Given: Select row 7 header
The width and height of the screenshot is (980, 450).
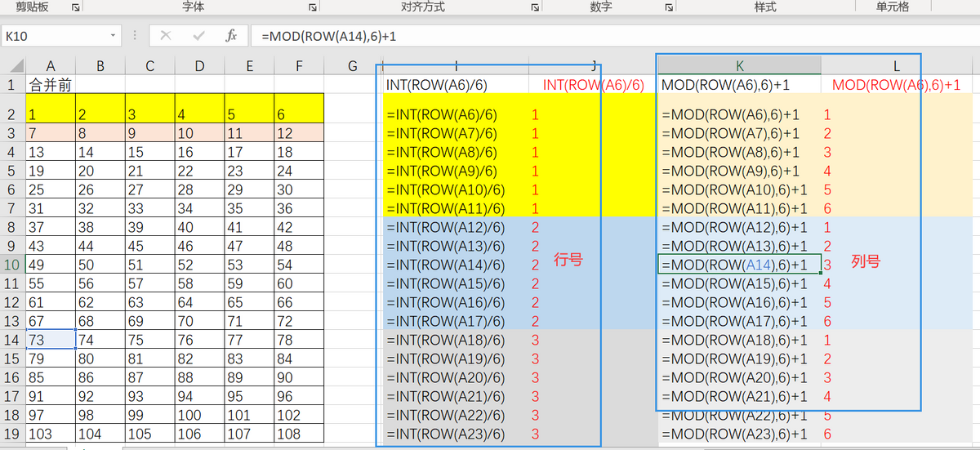Looking at the screenshot, I should tap(12, 208).
